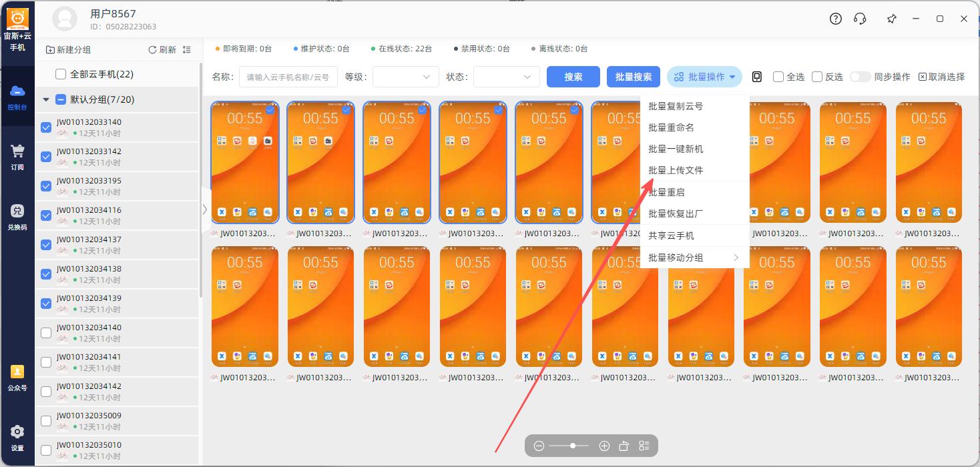Check device JW010132035009 checkbox

46,421
